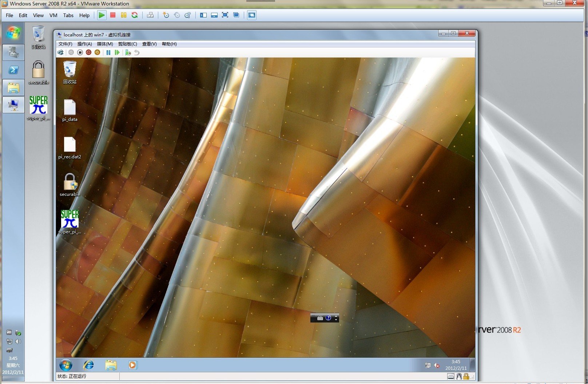
Task: Take a snapshot using the VMware snapshot icon
Action: 166,15
